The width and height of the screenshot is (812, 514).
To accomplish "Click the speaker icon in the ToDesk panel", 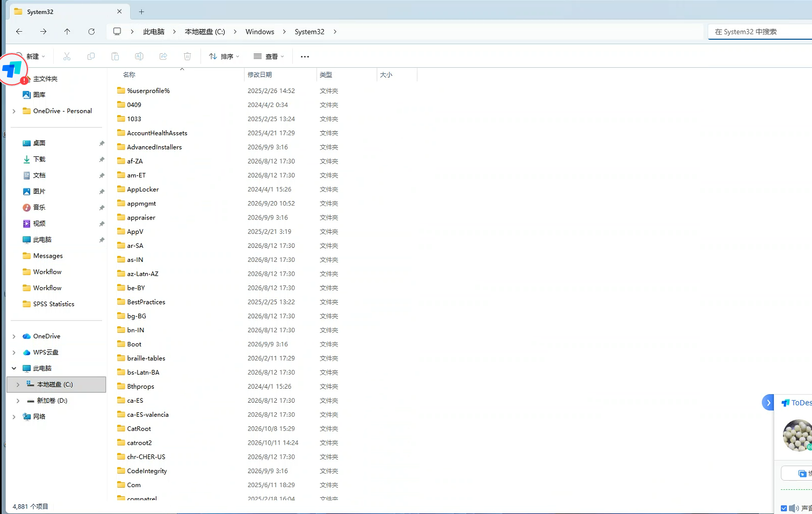I will tap(794, 508).
